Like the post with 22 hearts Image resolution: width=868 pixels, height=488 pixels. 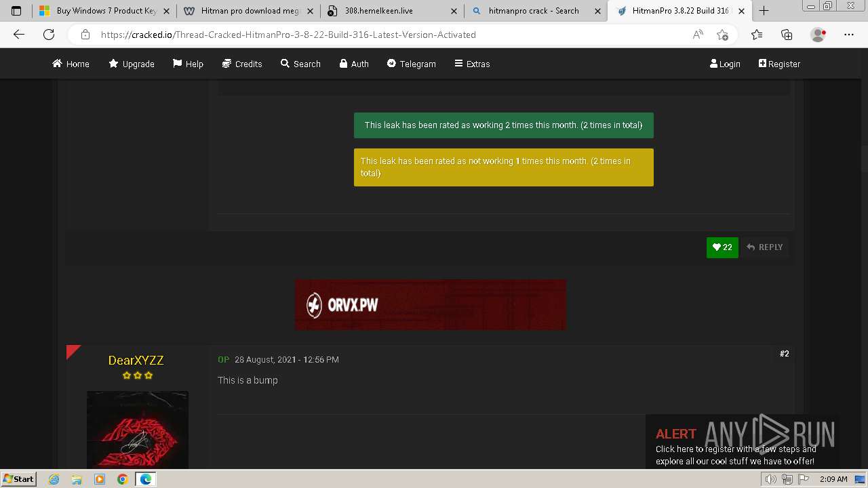coord(722,247)
